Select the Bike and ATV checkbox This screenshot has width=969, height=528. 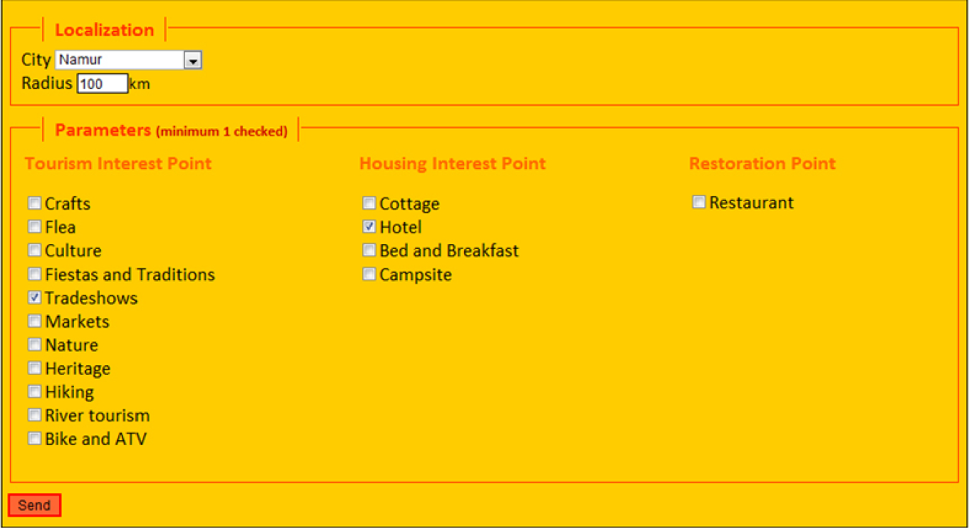(x=35, y=438)
